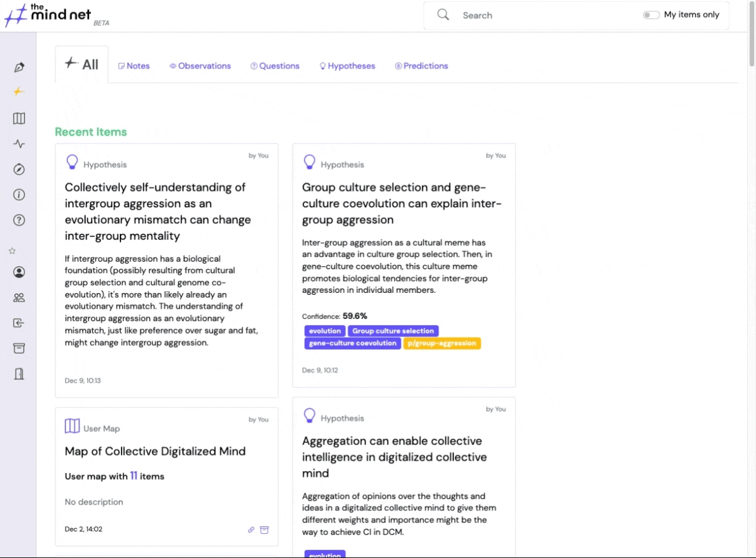Switch to the Notes tab

(134, 66)
